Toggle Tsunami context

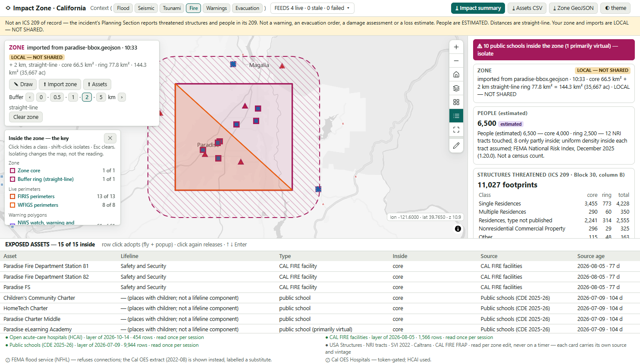click(x=172, y=8)
